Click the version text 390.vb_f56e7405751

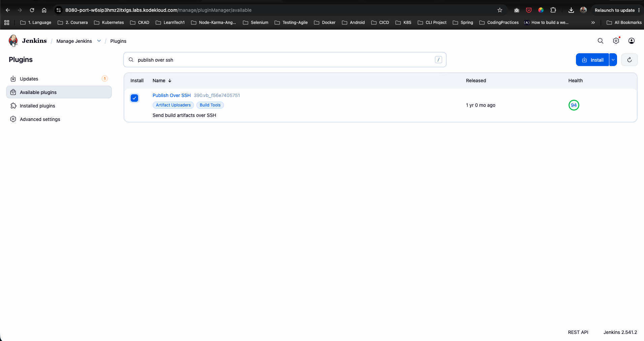click(217, 95)
